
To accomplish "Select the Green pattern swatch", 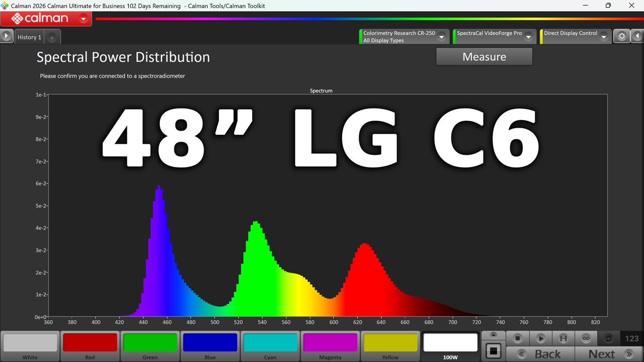I will tap(150, 346).
